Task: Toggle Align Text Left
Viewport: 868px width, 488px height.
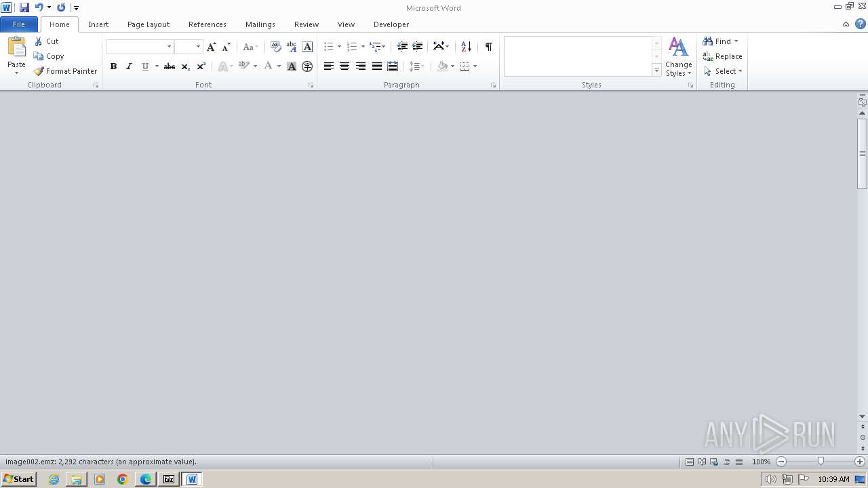Action: click(329, 66)
